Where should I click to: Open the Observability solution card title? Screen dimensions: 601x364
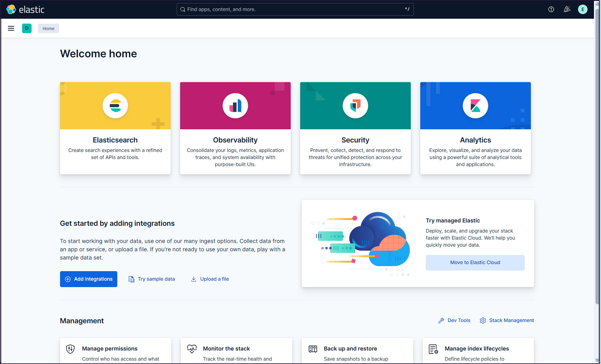[235, 140]
